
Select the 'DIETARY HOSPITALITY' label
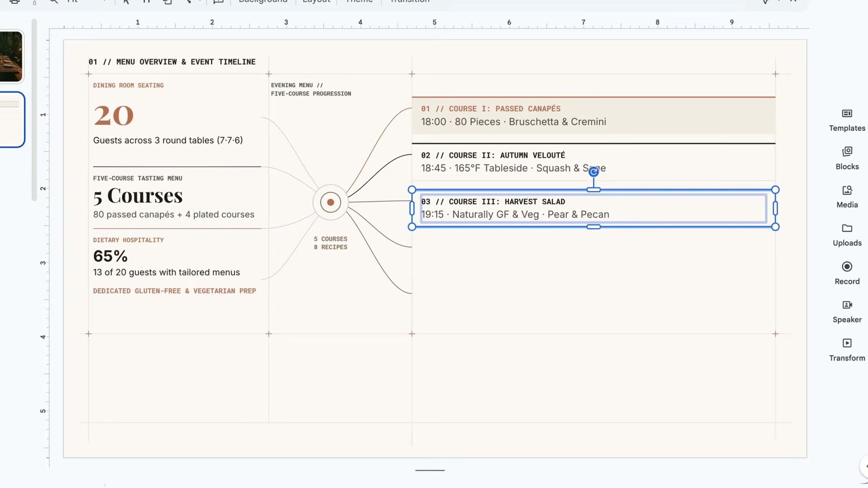pos(128,240)
